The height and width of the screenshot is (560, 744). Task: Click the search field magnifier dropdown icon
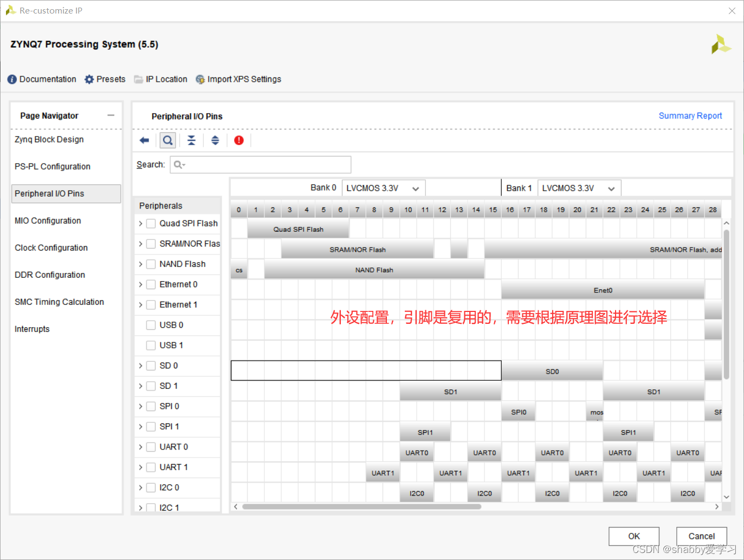click(179, 165)
